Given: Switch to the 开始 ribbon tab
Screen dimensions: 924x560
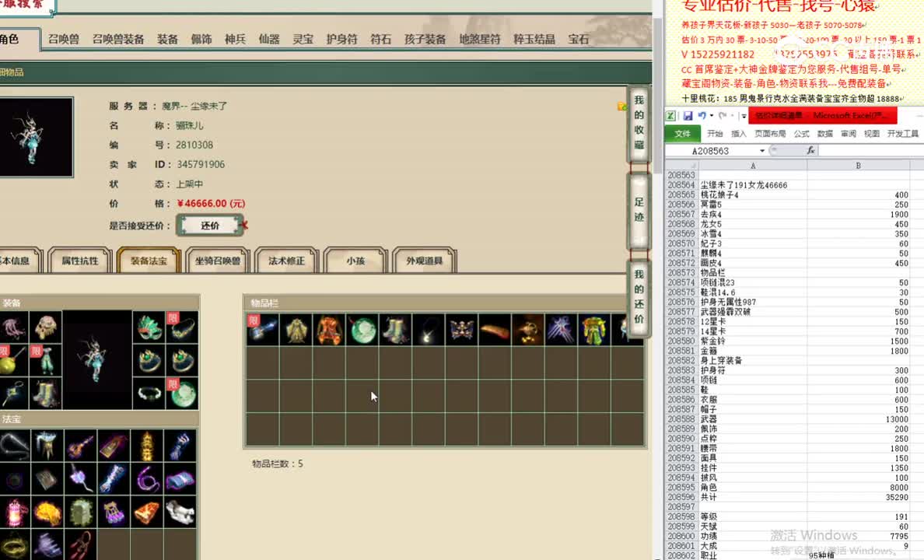Looking at the screenshot, I should 715,134.
